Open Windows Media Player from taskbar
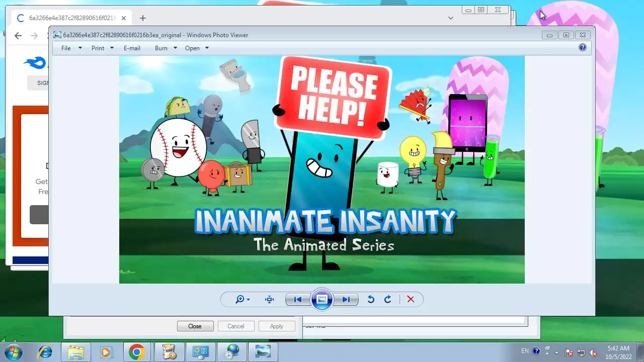 click(106, 351)
